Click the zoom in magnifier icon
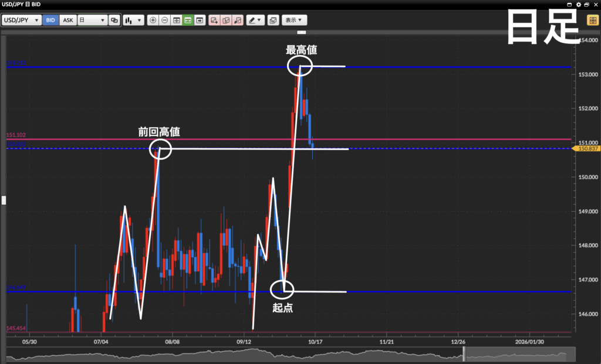This screenshot has width=601, height=364. tap(153, 20)
